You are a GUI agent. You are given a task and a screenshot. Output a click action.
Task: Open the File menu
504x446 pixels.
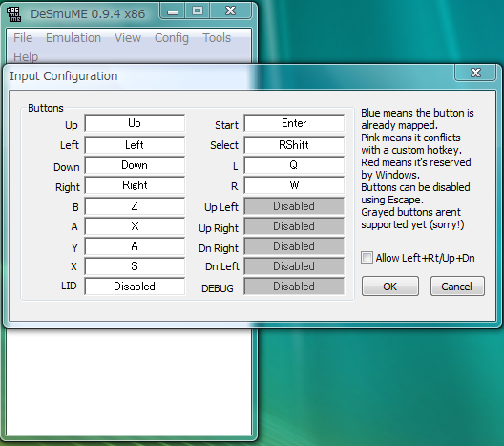23,38
